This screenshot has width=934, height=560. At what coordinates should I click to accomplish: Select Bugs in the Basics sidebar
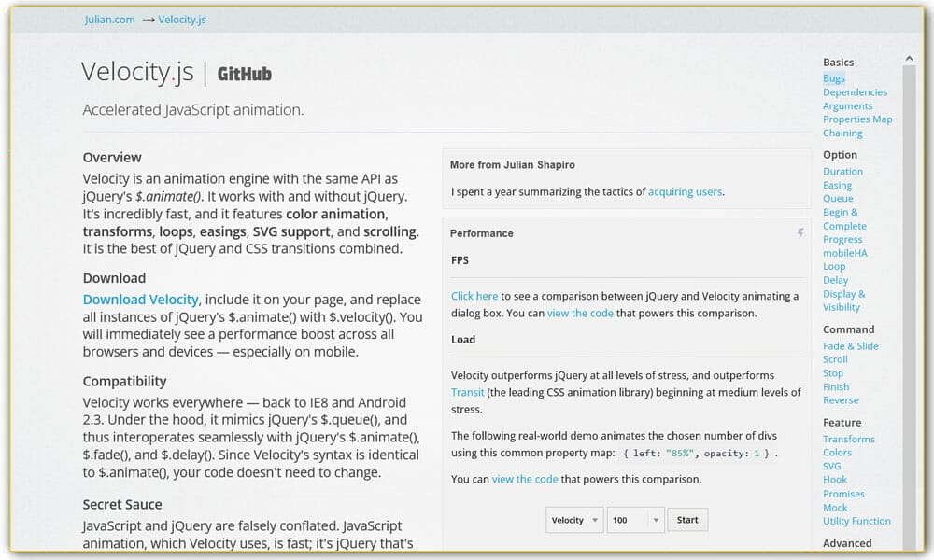pyautogui.click(x=834, y=78)
